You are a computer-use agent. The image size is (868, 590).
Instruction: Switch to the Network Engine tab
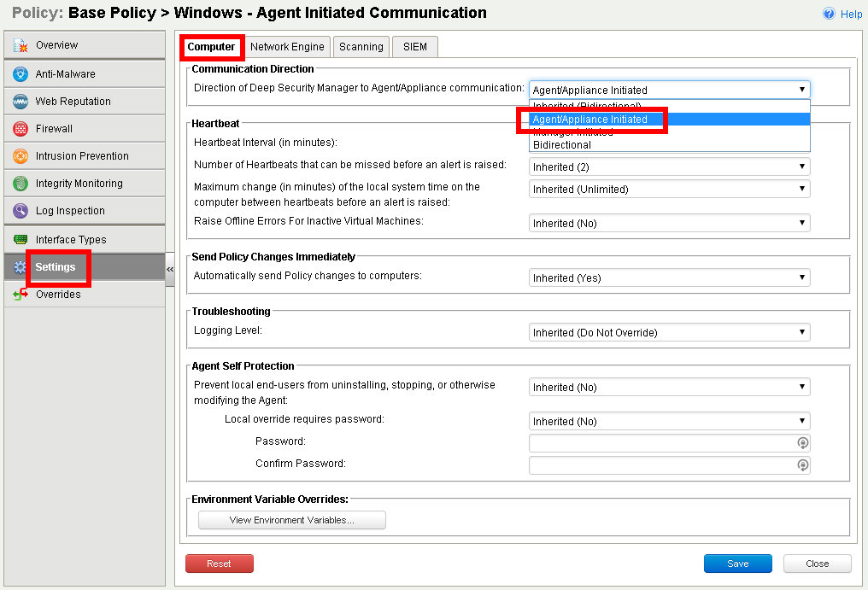tap(287, 47)
